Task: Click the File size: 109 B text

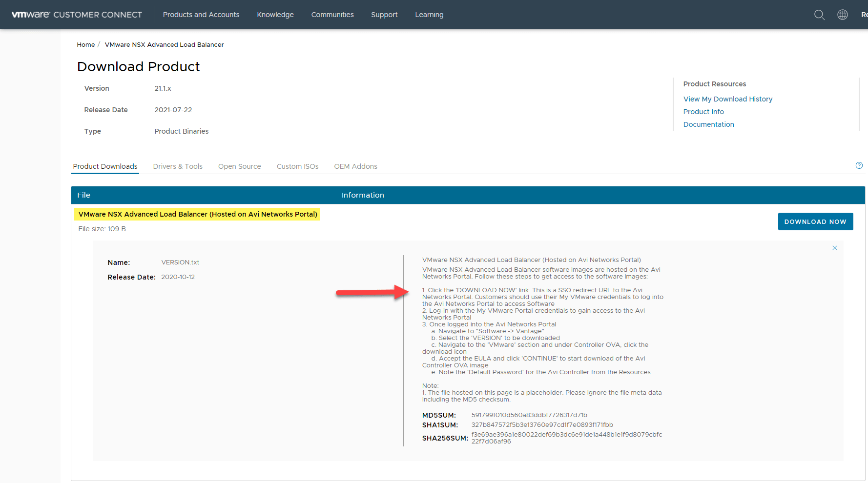Action: 102,229
